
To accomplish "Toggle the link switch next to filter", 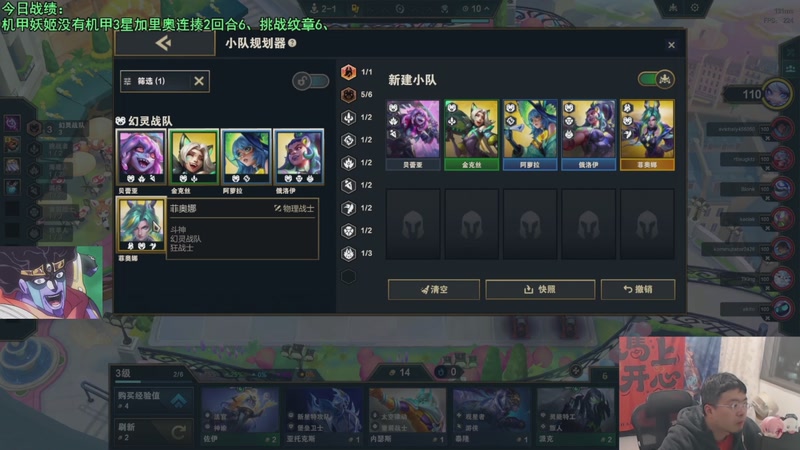I will click(x=310, y=81).
